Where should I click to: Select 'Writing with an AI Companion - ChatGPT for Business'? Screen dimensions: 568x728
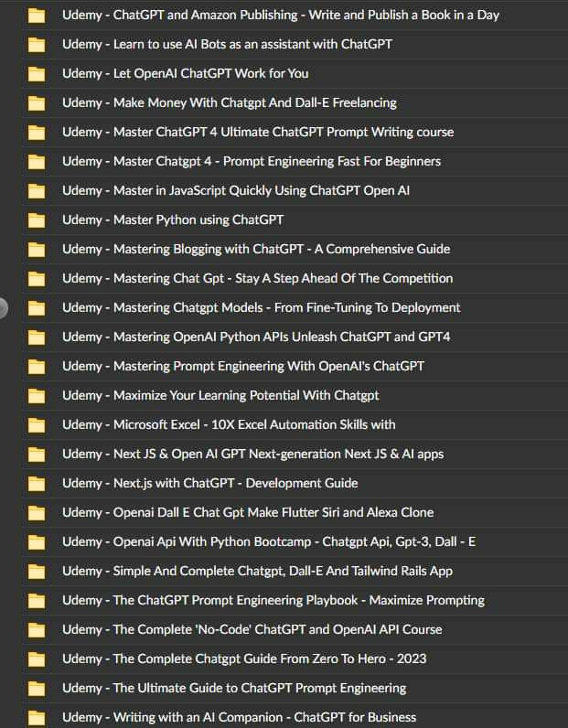point(240,717)
